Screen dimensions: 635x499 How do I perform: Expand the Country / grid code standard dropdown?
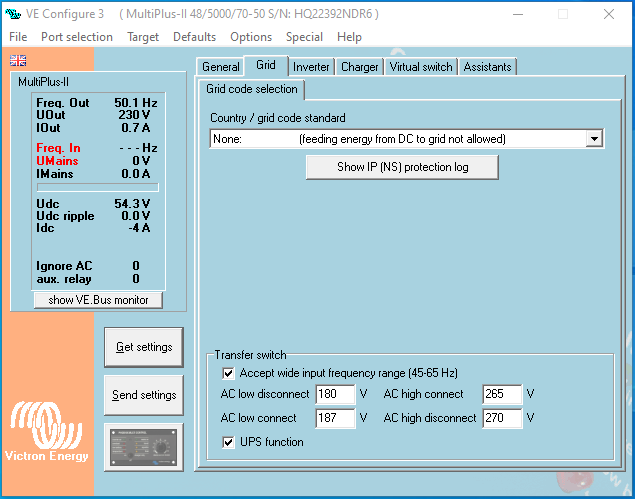pyautogui.click(x=593, y=139)
